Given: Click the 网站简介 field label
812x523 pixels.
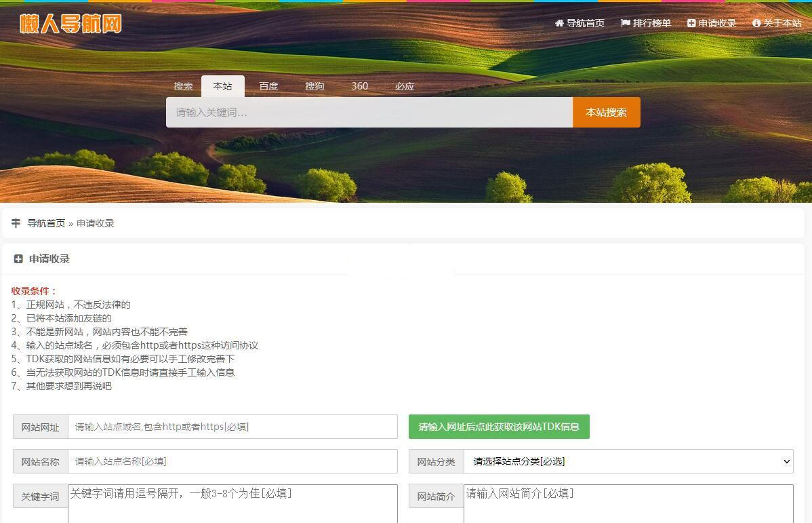Looking at the screenshot, I should pyautogui.click(x=436, y=497).
